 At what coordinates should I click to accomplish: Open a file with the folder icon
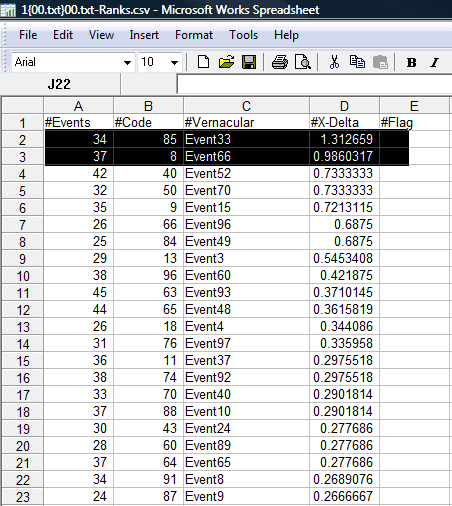[226, 62]
